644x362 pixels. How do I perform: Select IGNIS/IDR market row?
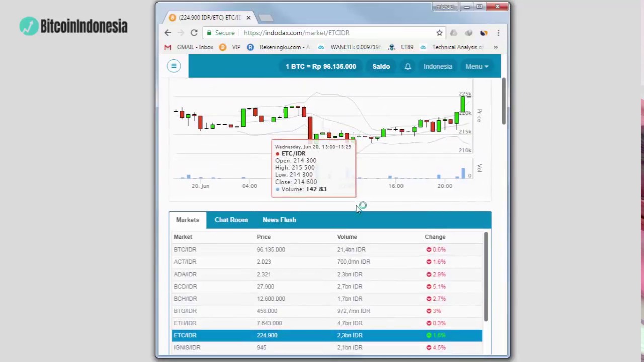click(x=327, y=347)
